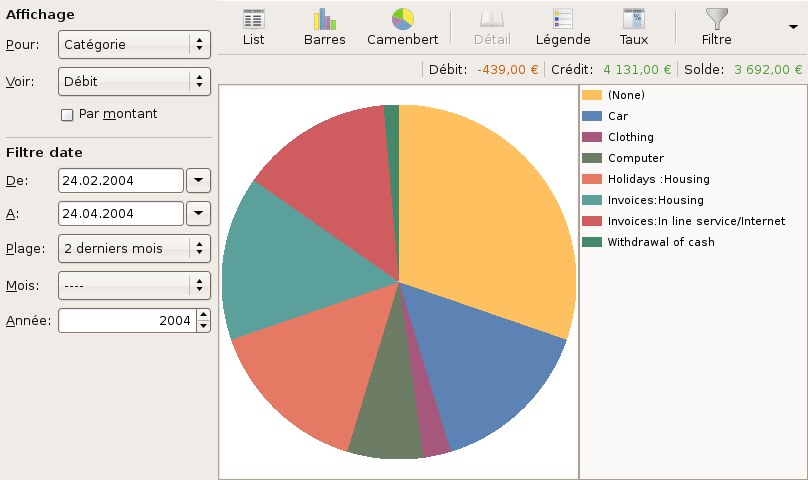Open the De date calendar picker button
Screen dimensions: 808x480
[x=199, y=181]
